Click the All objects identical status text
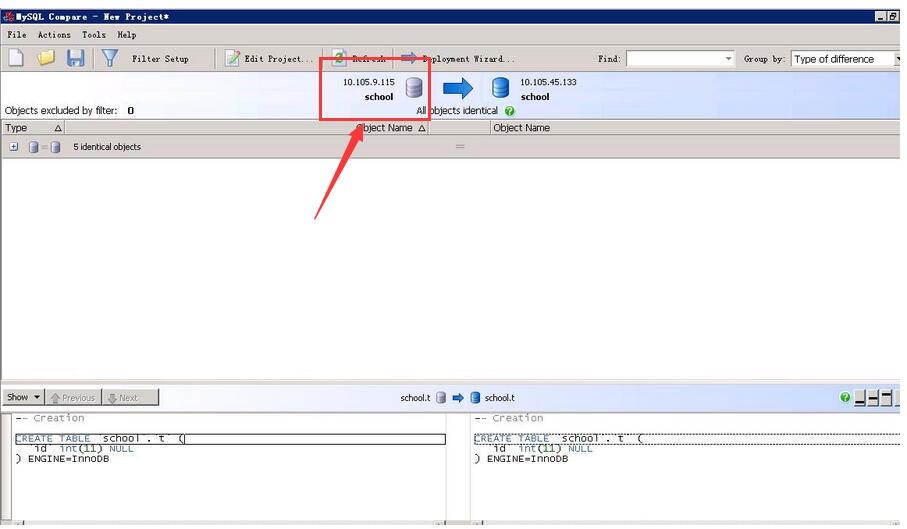The image size is (907, 529). (457, 110)
